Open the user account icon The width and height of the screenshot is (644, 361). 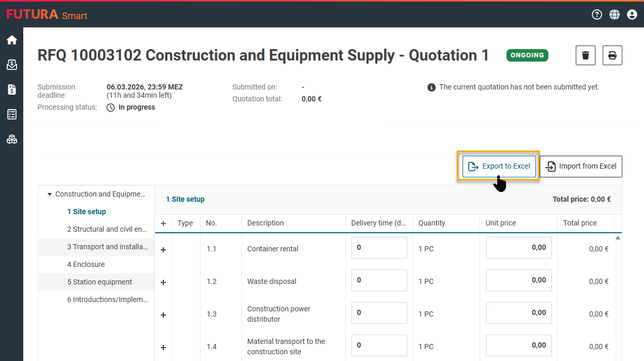[x=632, y=14]
